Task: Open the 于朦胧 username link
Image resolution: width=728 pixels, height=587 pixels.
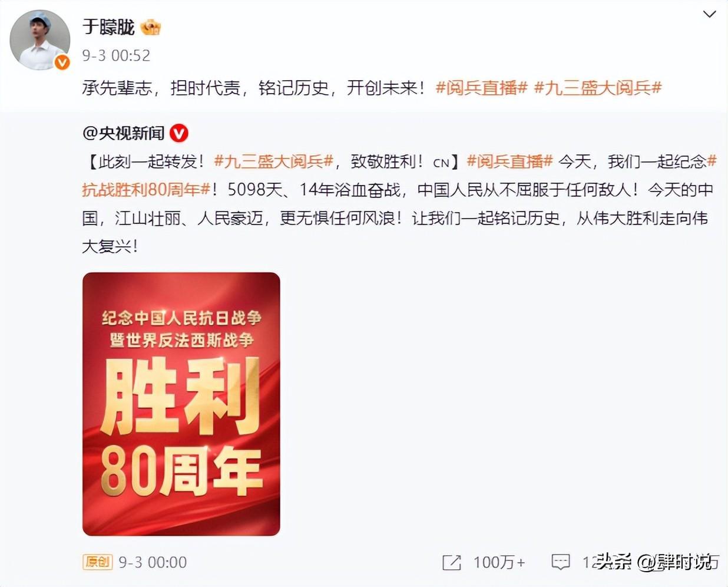Action: (108, 27)
